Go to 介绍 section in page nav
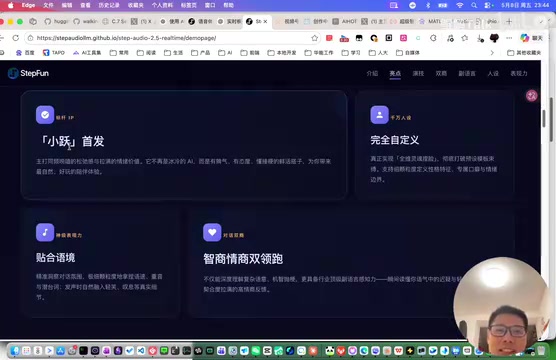556x360 pixels. pos(372,73)
